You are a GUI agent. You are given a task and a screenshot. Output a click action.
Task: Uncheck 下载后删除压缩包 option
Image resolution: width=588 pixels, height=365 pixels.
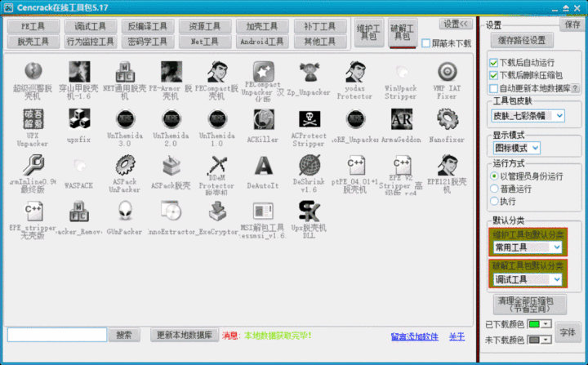(493, 76)
